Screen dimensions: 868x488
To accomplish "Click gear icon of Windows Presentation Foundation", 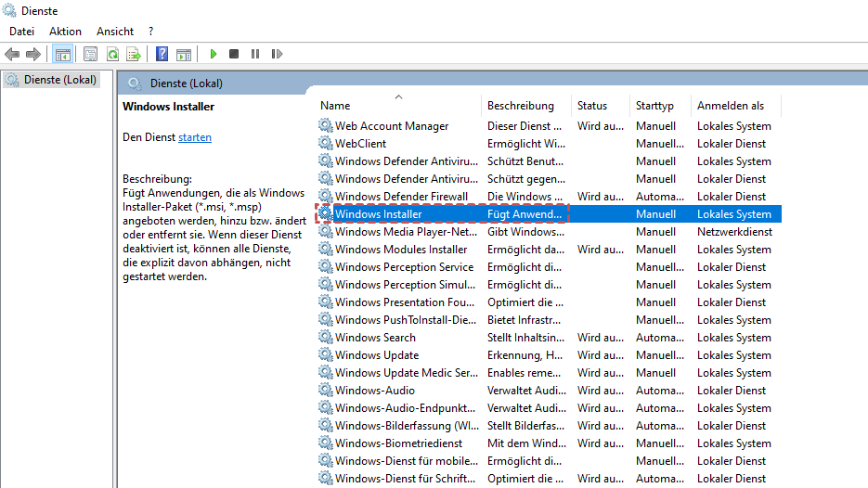I will coord(326,302).
